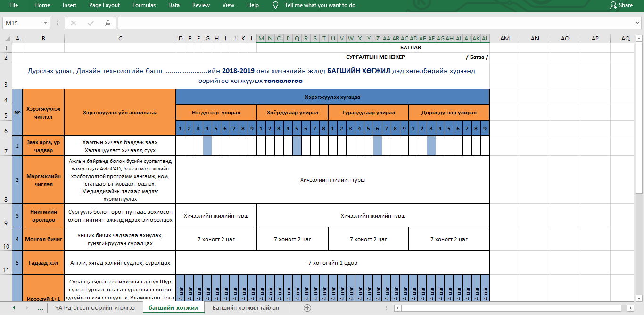Show hidden sheet tabs via the ellipsis
Viewport: 644px width, 315px height.
(x=40, y=308)
